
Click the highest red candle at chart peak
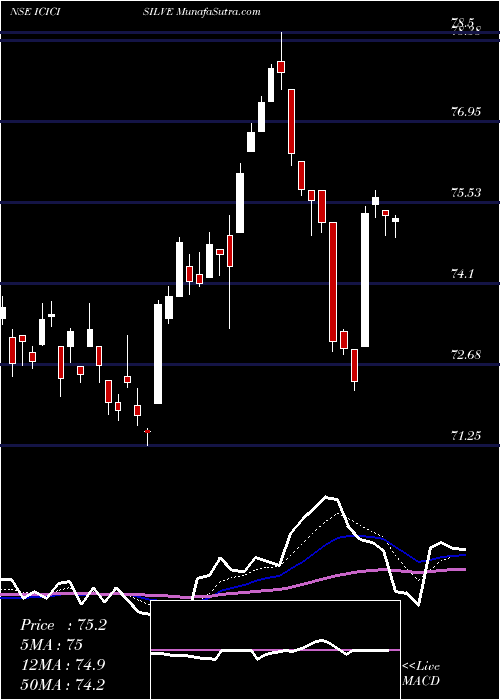coord(281,67)
